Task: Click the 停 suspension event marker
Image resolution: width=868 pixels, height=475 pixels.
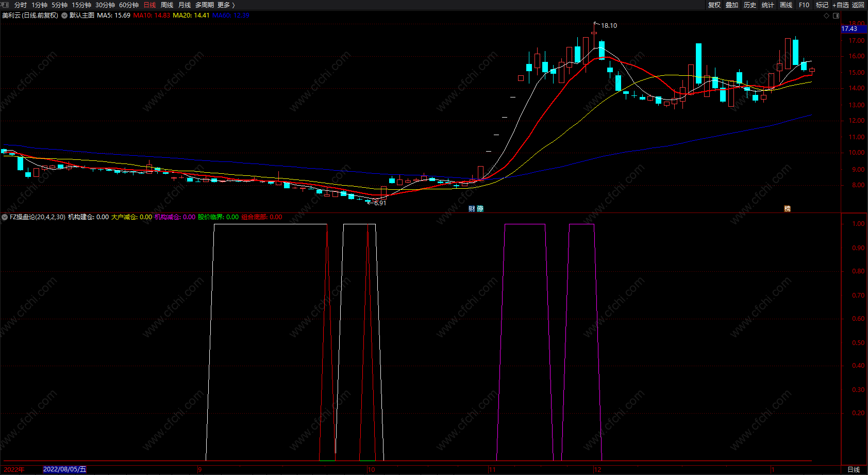Action: pyautogui.click(x=480, y=209)
